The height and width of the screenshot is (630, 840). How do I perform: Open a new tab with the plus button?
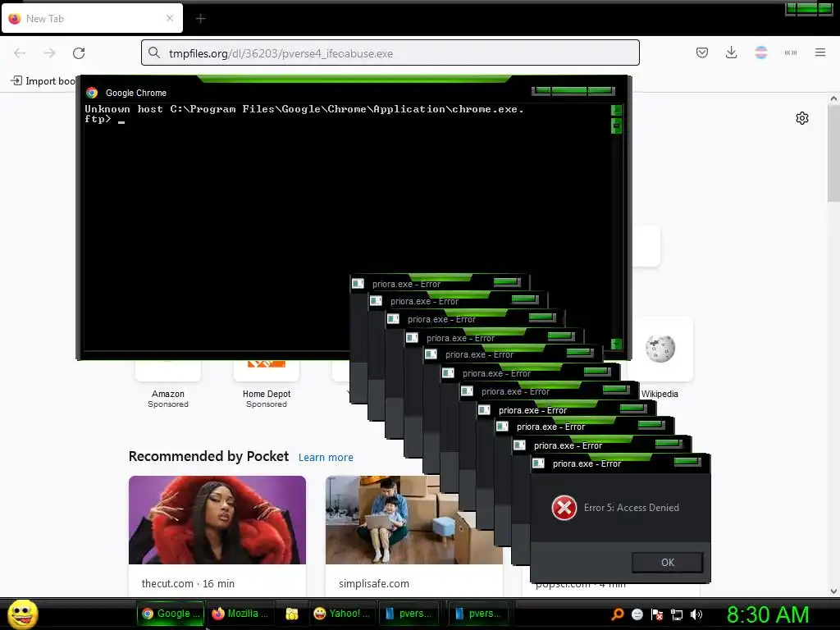pyautogui.click(x=200, y=19)
